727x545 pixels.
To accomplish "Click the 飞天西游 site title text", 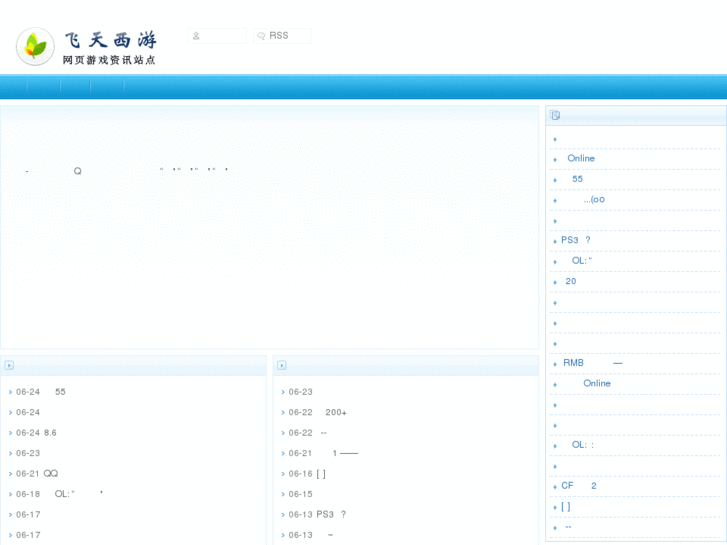I will click(110, 40).
